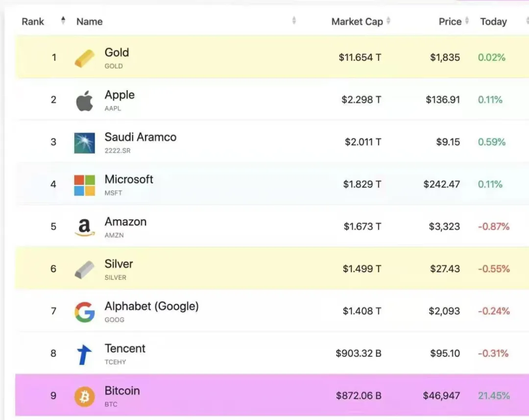The height and width of the screenshot is (420, 529).
Task: Click the Saudi Aramco logo
Action: coord(84,143)
